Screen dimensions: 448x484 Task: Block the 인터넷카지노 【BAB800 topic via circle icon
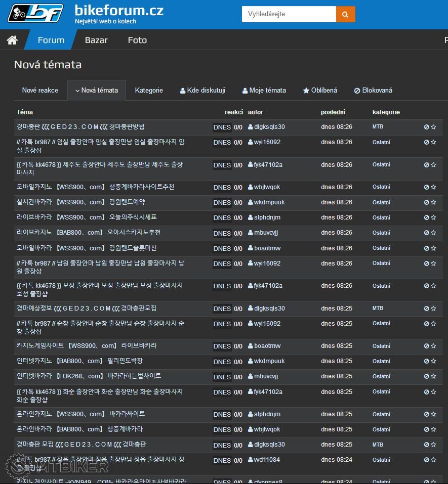426,361
